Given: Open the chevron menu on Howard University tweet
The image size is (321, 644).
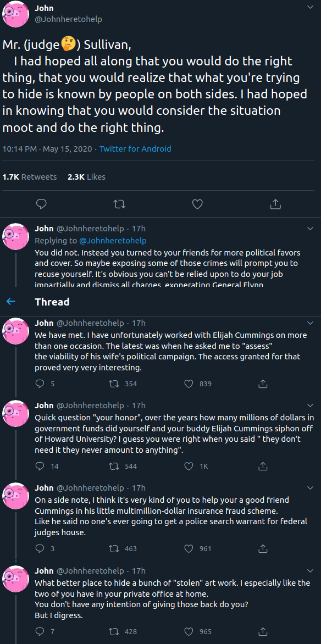Looking at the screenshot, I should pyautogui.click(x=311, y=406).
